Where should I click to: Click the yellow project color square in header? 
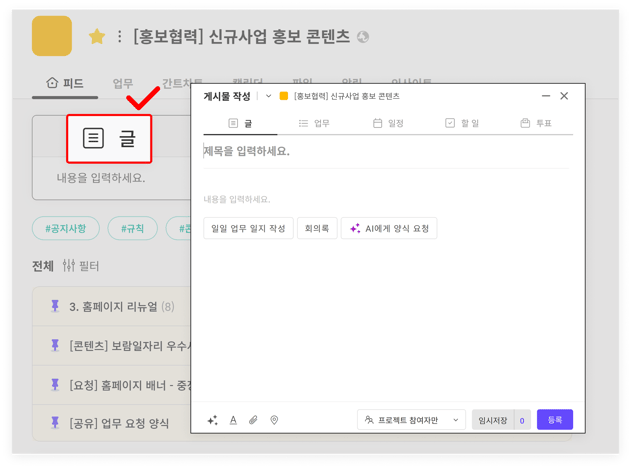coord(52,36)
